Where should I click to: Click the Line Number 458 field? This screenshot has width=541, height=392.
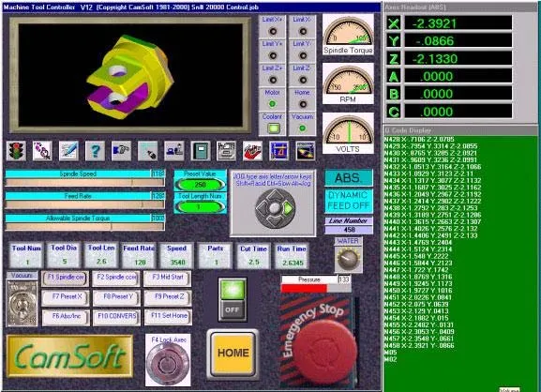(349, 230)
